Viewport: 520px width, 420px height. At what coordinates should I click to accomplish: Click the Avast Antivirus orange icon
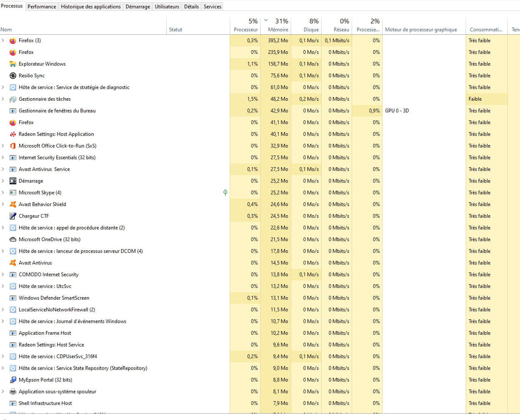click(13, 263)
